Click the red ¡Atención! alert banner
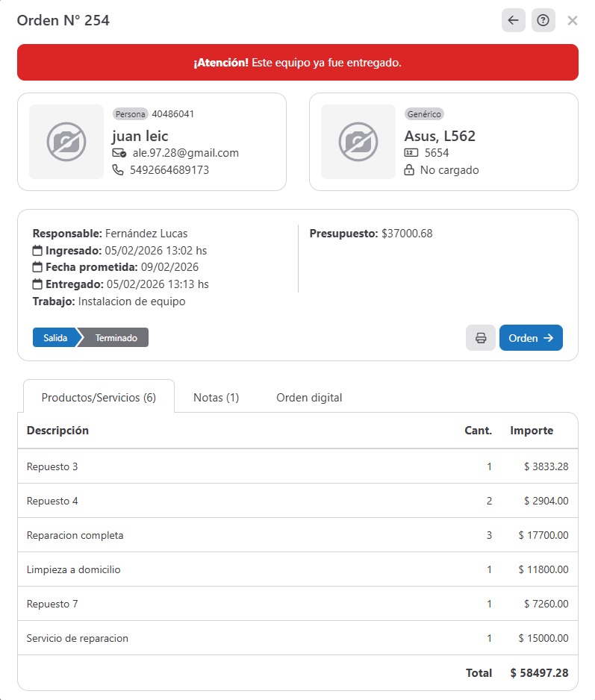Image resolution: width=595 pixels, height=700 pixels. pyautogui.click(x=297, y=63)
